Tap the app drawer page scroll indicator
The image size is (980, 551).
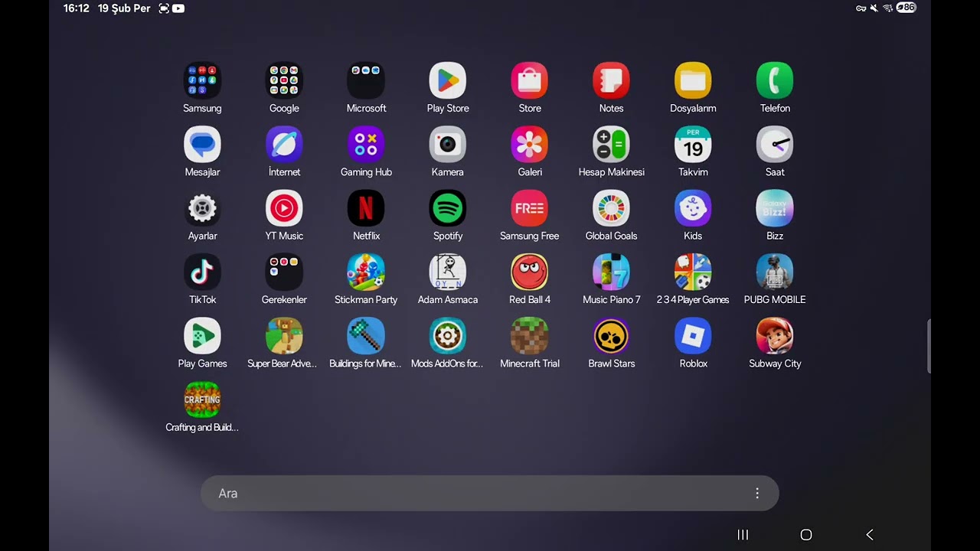tap(929, 346)
